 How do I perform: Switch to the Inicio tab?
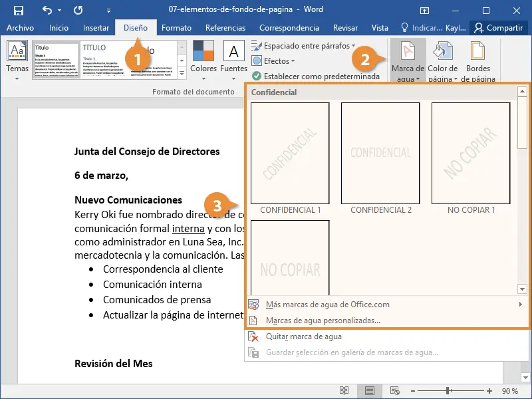tap(59, 28)
